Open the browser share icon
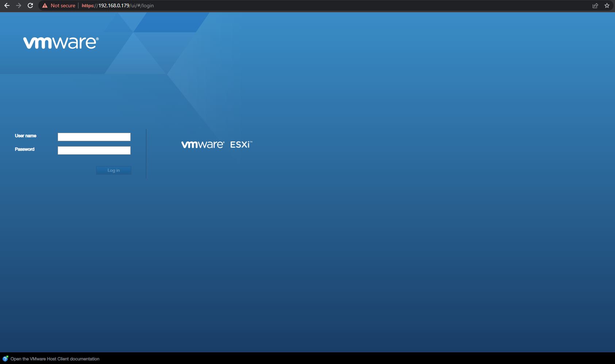Viewport: 615px width, 364px height. tap(595, 5)
